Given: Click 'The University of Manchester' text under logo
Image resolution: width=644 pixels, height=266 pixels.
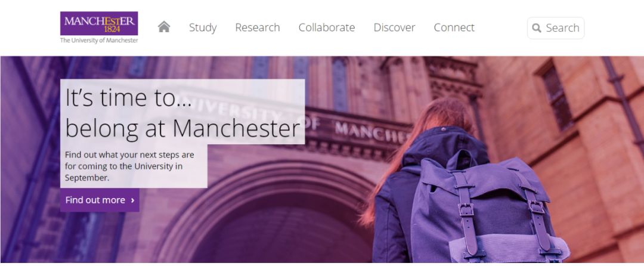Looking at the screenshot, I should [99, 40].
